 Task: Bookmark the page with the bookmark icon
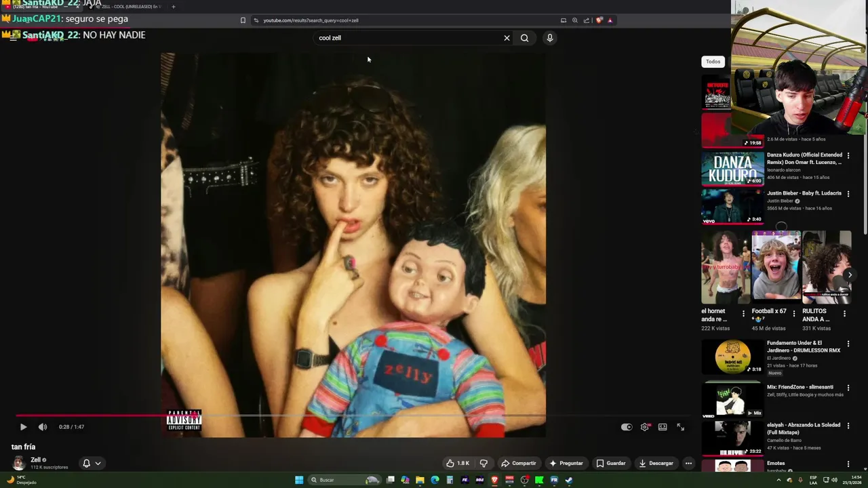243,20
